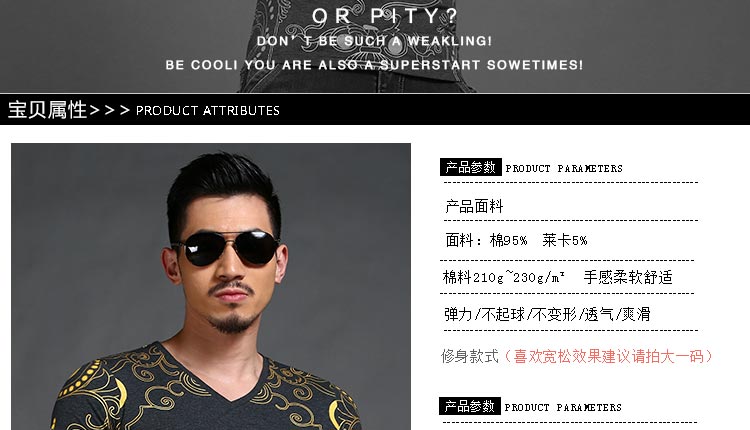Click the PRODUCT ATTRIBUTES header text
The image size is (750, 430).
click(208, 110)
